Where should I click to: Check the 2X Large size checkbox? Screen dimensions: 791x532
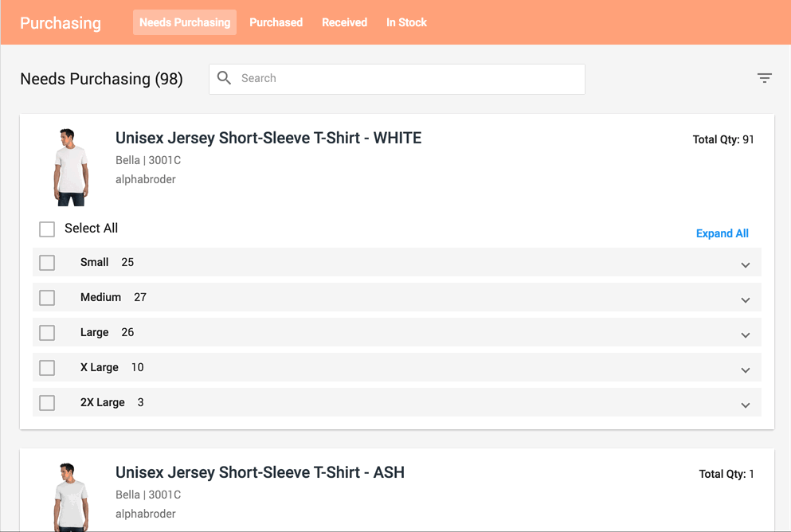[47, 403]
